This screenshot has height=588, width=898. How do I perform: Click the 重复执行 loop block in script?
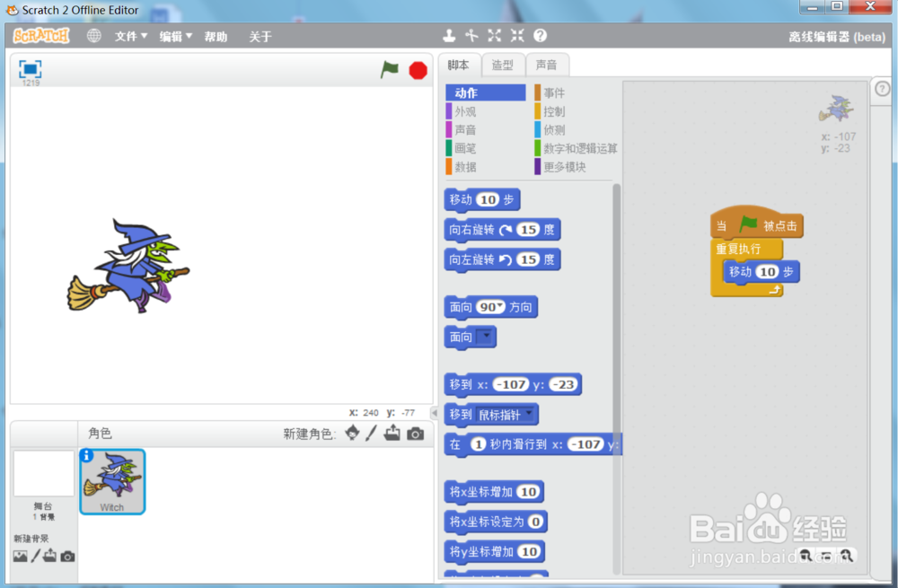point(739,249)
